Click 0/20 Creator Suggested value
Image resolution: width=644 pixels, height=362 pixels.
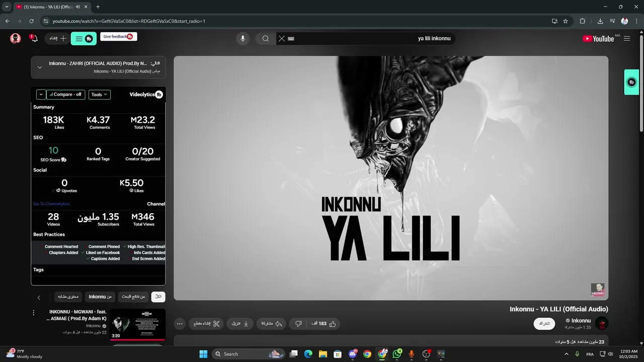(x=143, y=151)
